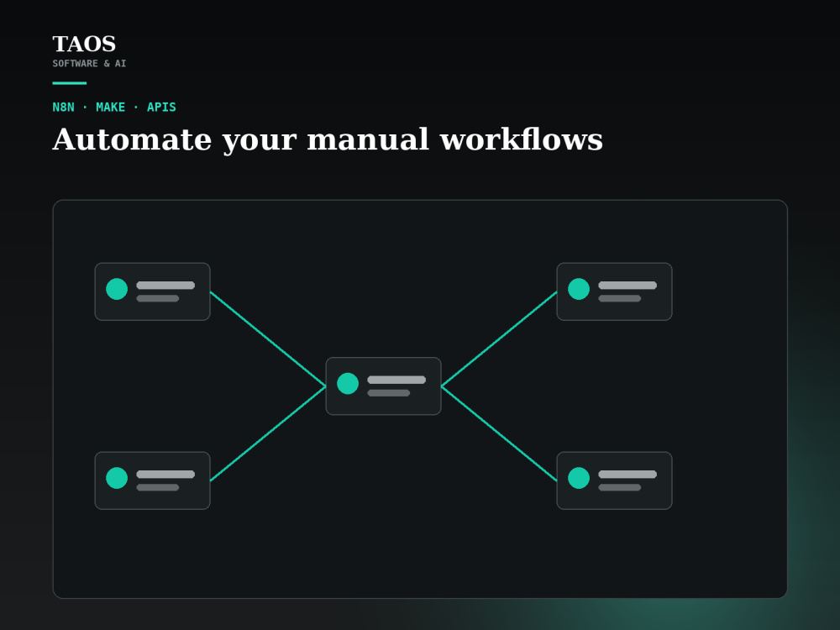Select the bottom-left workflow node card
The width and height of the screenshot is (840, 630).
tap(153, 480)
